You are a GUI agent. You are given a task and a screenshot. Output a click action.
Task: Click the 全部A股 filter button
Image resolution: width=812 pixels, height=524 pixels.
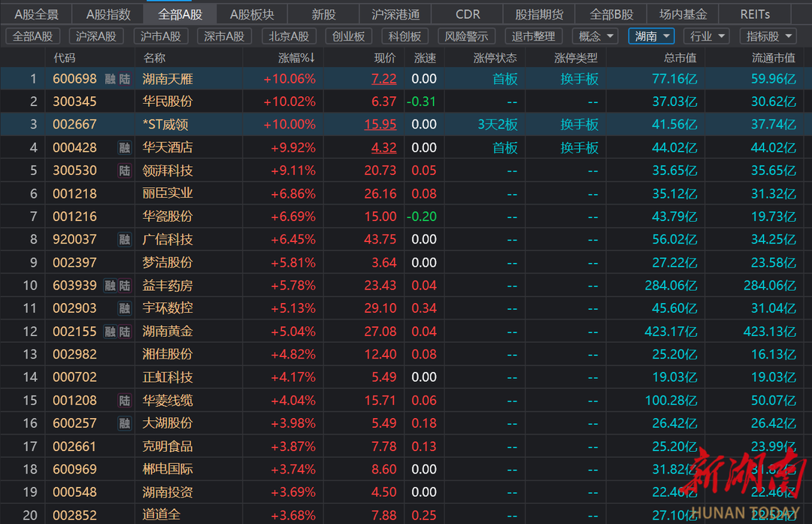[x=32, y=36]
